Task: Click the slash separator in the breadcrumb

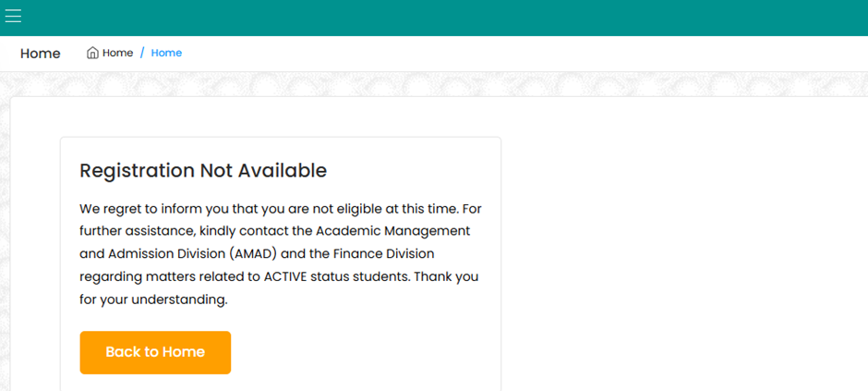Action: pos(142,53)
